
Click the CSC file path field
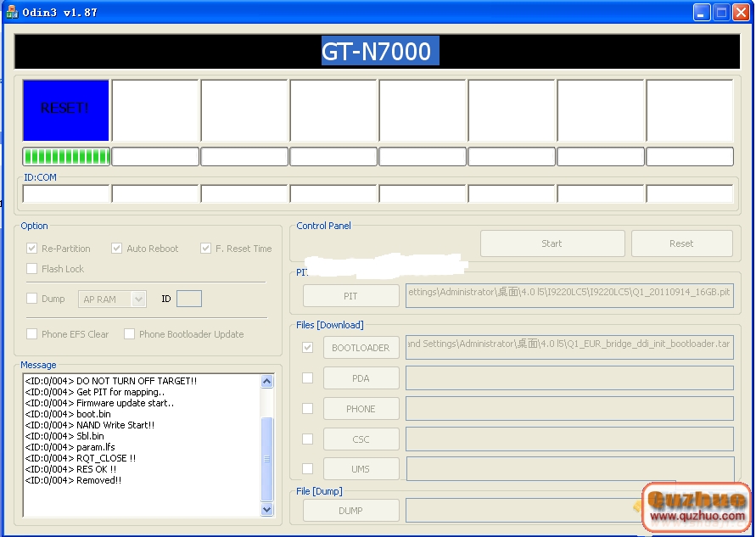point(569,439)
